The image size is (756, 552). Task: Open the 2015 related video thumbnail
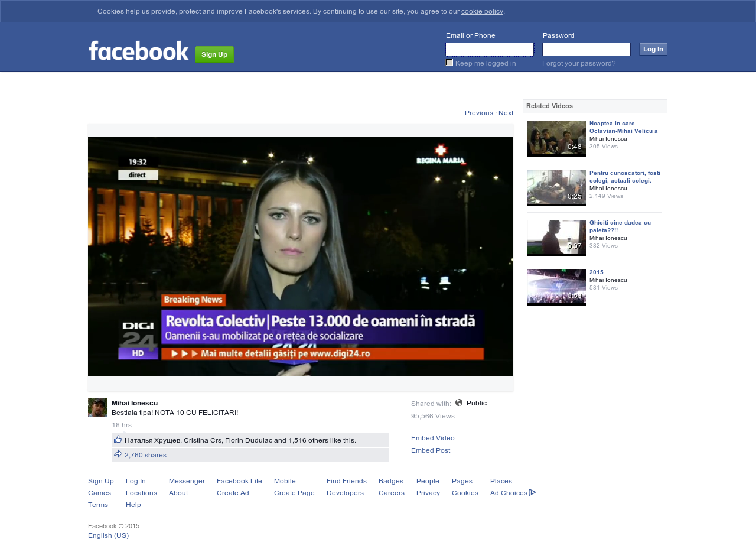coord(557,287)
